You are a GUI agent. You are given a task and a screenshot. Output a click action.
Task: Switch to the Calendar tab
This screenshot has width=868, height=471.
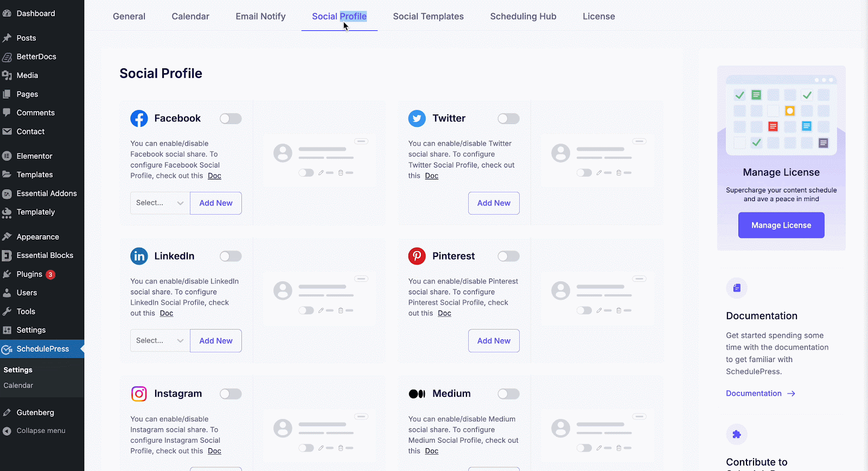pyautogui.click(x=190, y=16)
